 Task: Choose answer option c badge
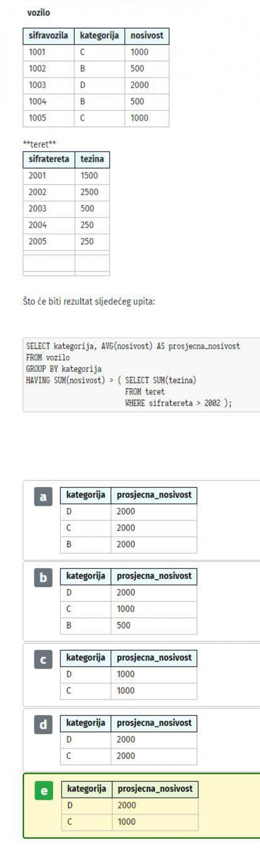(x=43, y=660)
